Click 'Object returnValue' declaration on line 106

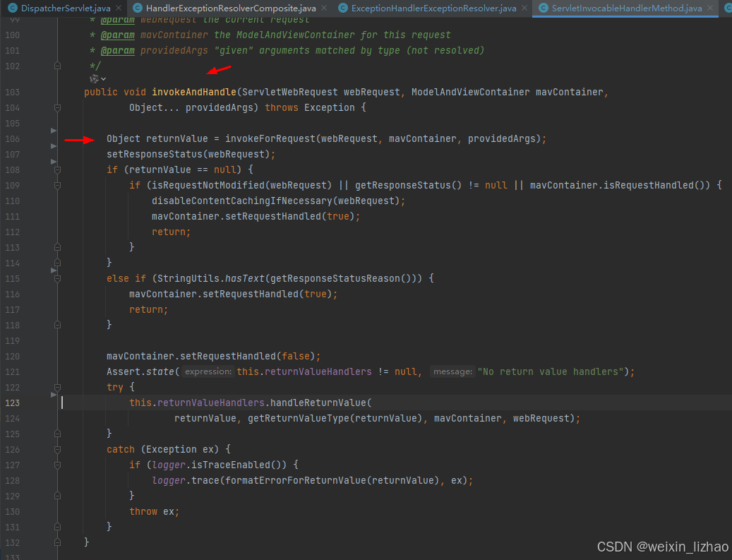click(157, 138)
